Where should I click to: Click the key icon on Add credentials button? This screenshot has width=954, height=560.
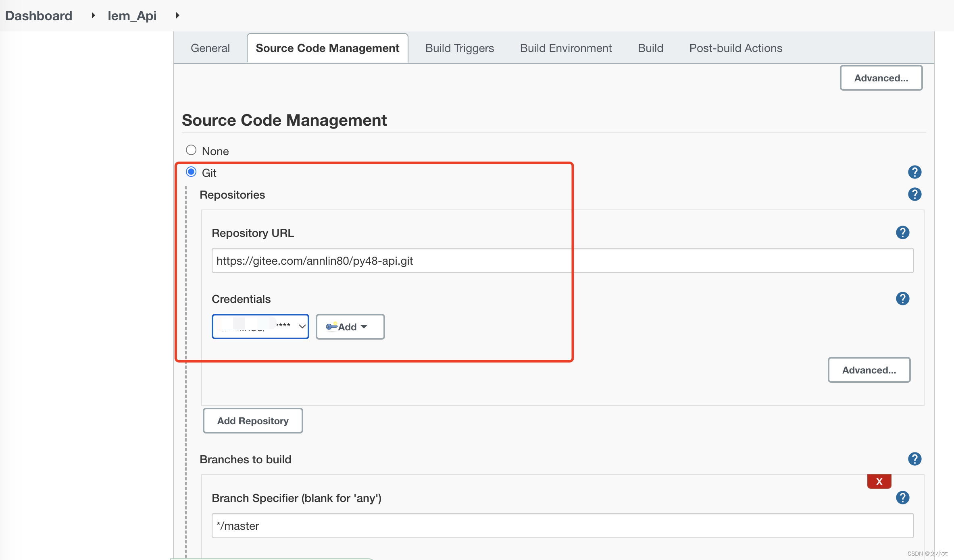[x=331, y=326]
